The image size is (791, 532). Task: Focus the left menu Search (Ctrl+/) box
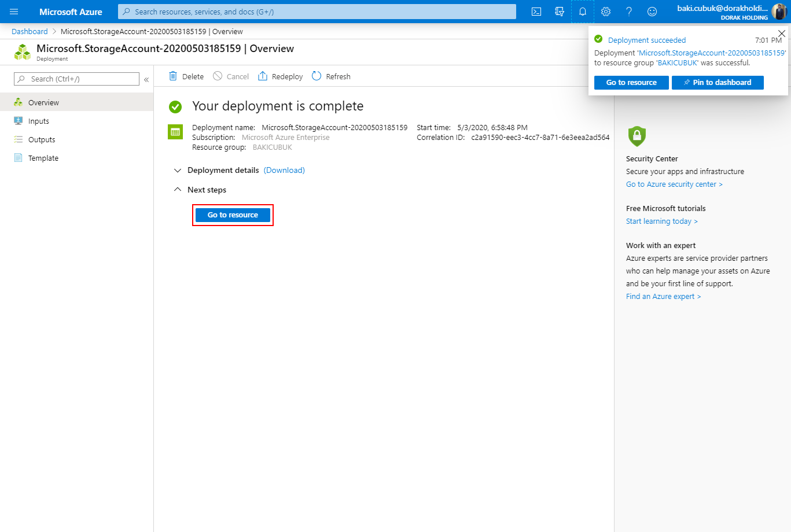coord(76,79)
